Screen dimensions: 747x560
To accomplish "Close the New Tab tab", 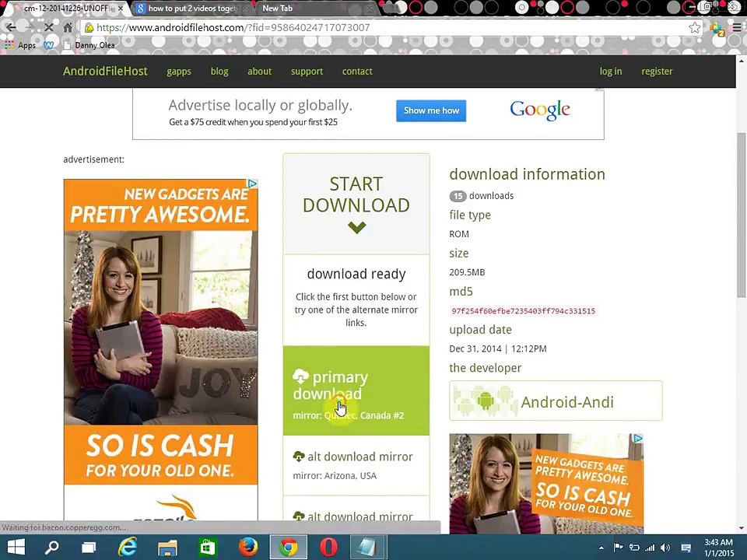I will click(369, 9).
